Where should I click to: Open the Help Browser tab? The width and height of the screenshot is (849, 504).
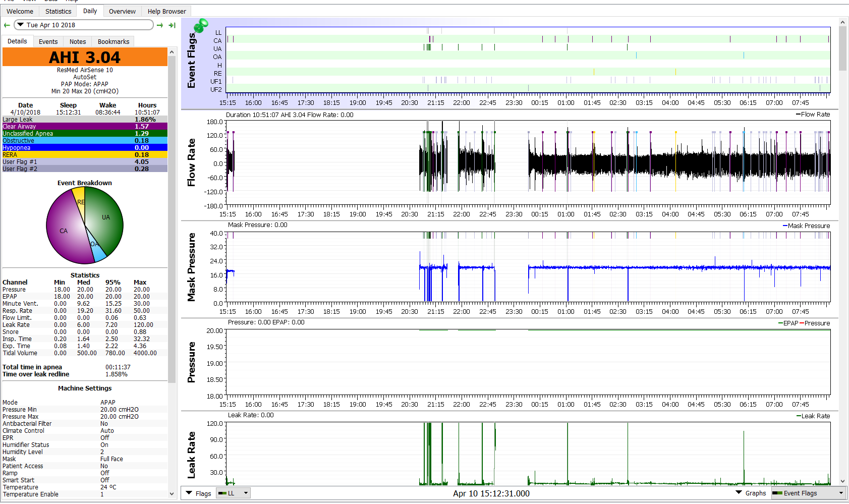click(166, 11)
